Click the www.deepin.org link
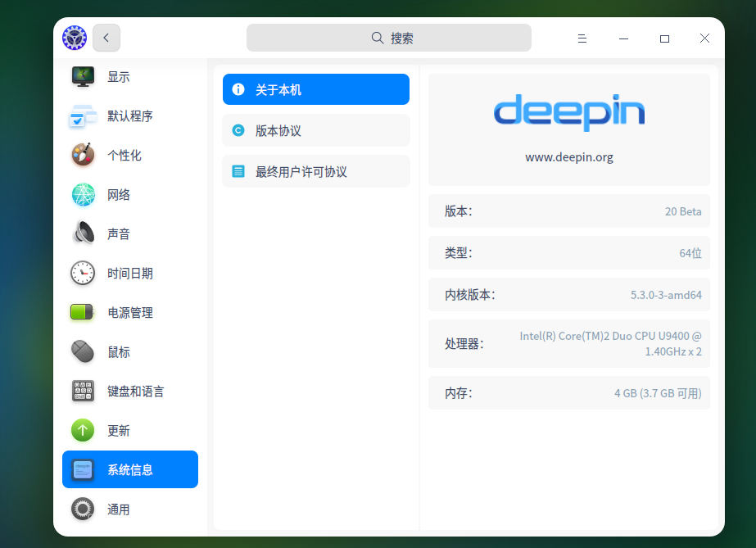756x548 pixels. tap(569, 157)
